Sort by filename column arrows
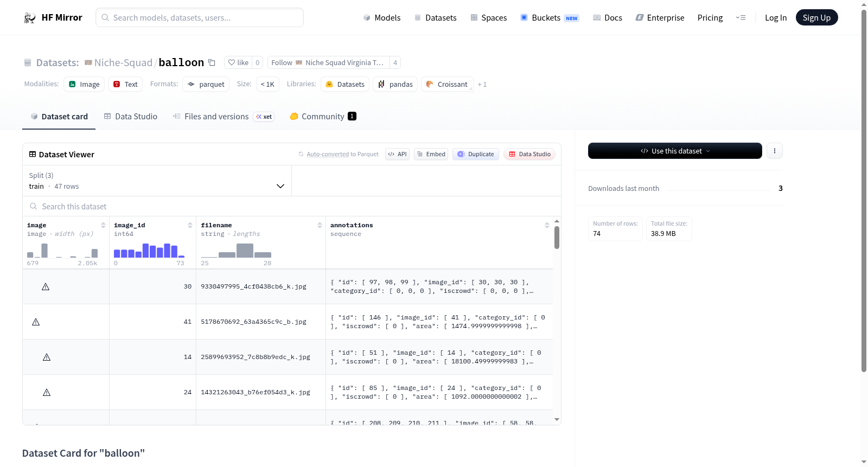The height and width of the screenshot is (467, 868). [320, 225]
